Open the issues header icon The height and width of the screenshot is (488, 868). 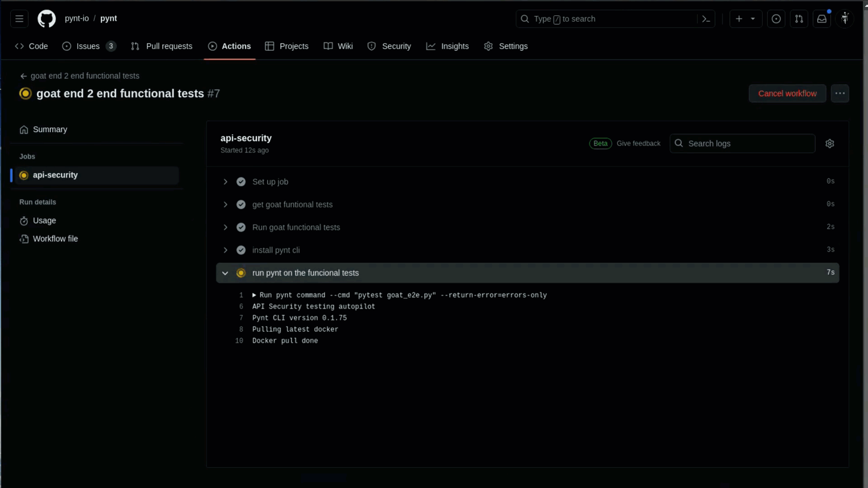pyautogui.click(x=776, y=19)
